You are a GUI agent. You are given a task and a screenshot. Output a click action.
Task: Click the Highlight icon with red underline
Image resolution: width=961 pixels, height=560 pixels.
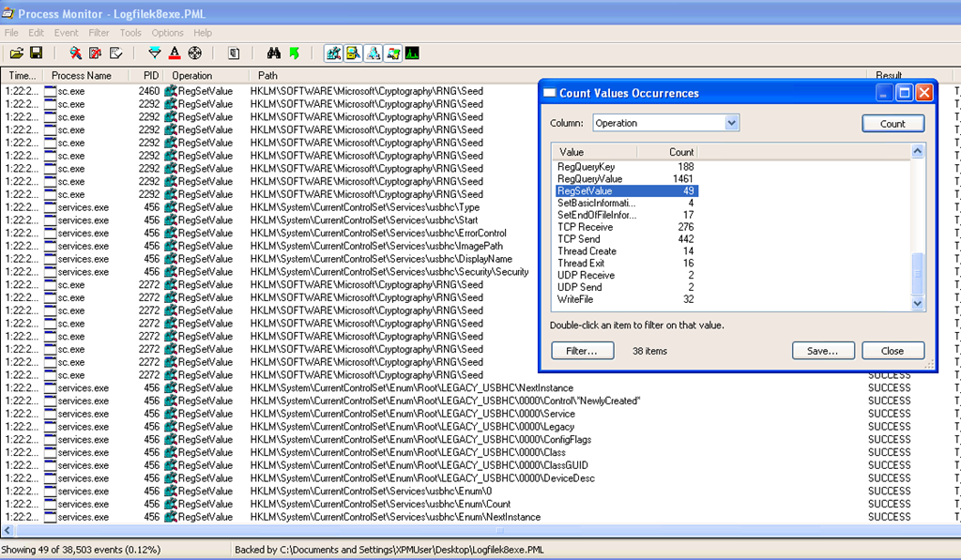[x=175, y=53]
